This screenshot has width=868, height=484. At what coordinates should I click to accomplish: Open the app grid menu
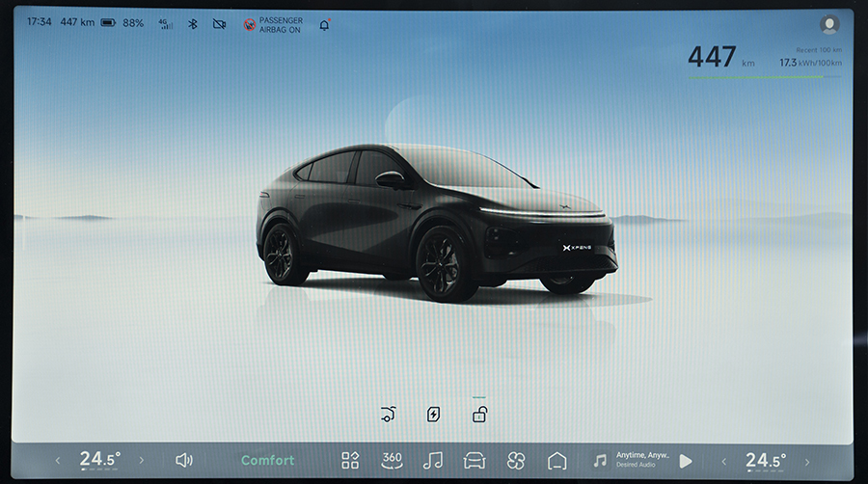coord(350,461)
